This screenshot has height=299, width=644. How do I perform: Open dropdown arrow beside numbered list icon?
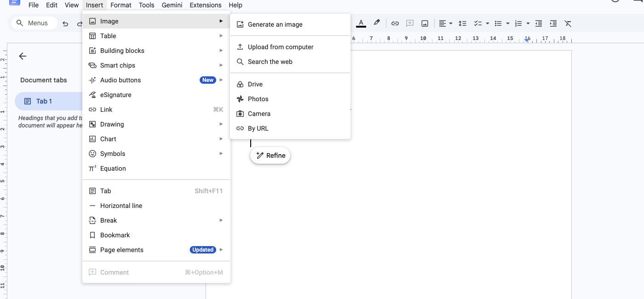tap(528, 23)
